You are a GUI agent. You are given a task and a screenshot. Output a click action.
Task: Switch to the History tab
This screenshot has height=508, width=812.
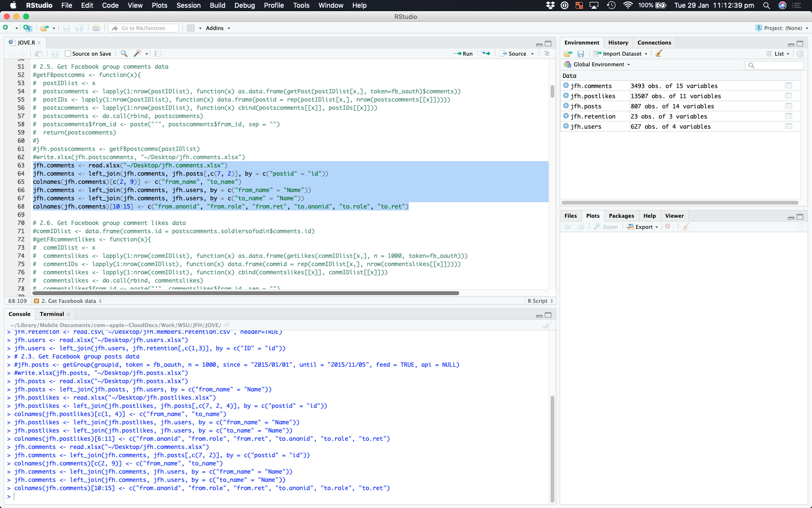click(x=618, y=43)
